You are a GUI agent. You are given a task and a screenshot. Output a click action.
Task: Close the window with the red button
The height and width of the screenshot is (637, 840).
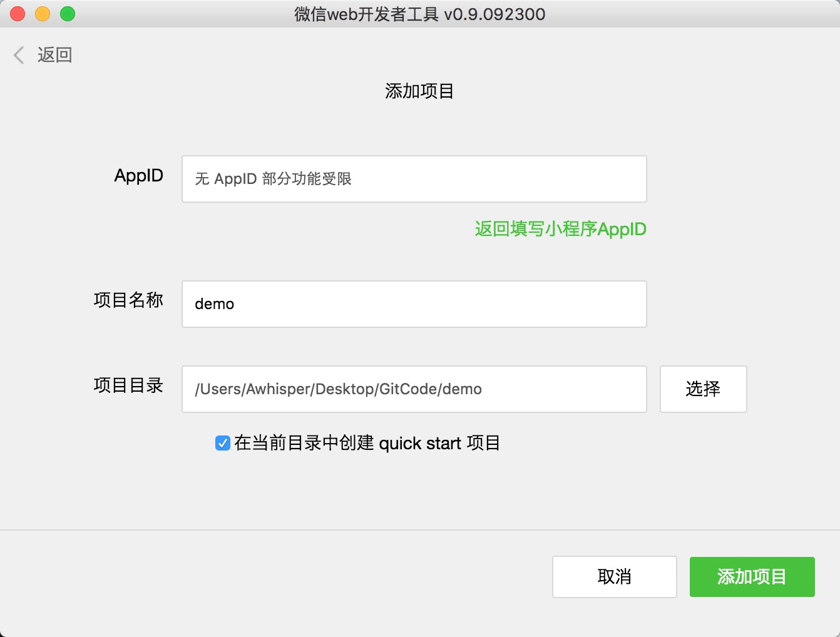pos(18,14)
